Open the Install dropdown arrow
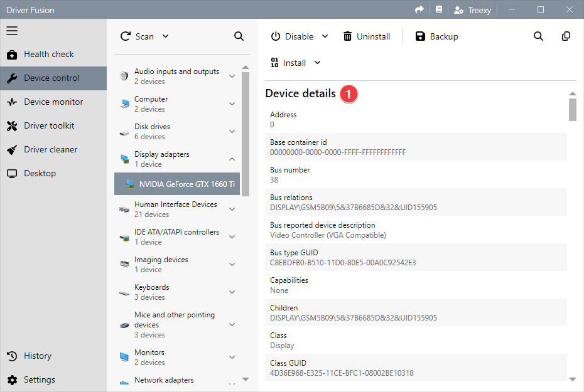The image size is (584, 392). click(x=317, y=63)
